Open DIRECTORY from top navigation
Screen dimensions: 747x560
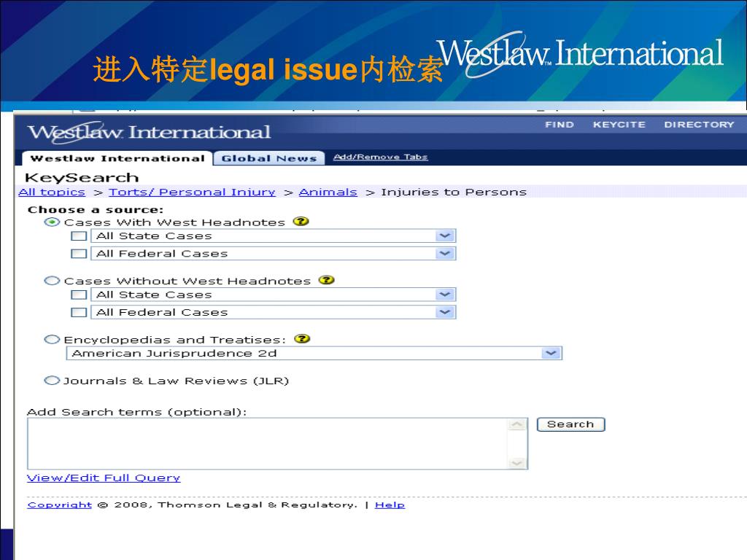tap(699, 125)
